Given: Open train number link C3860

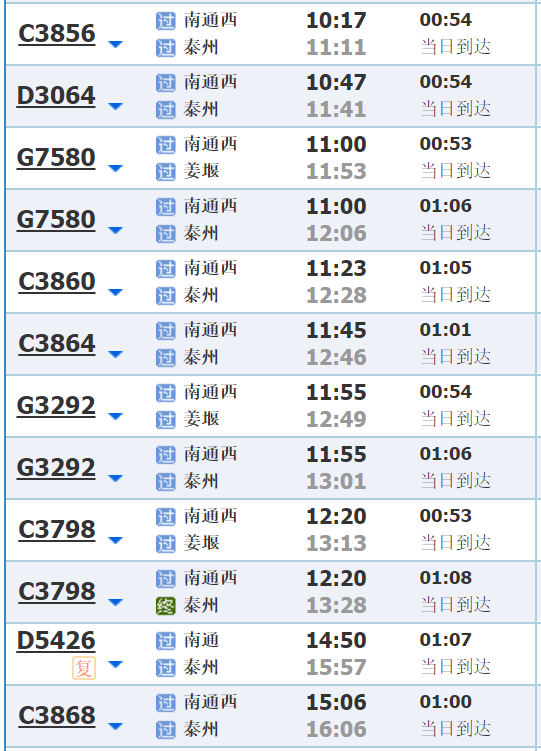Looking at the screenshot, I should tap(57, 282).
